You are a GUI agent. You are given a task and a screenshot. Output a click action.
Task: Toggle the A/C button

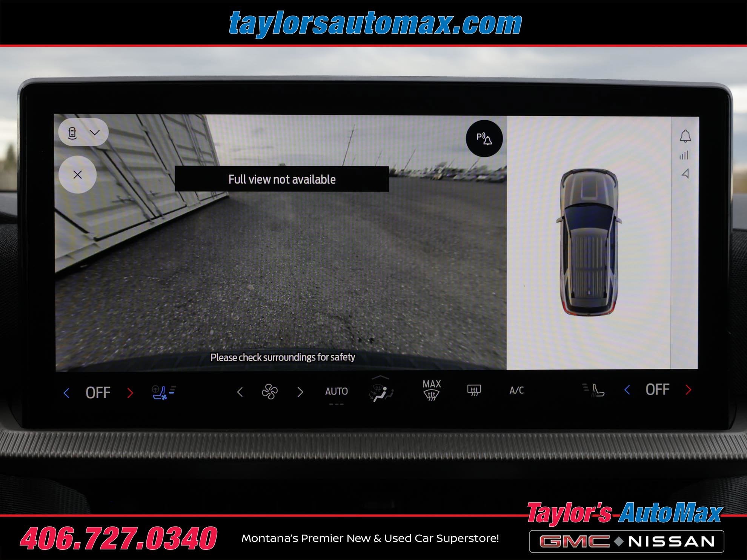click(516, 390)
